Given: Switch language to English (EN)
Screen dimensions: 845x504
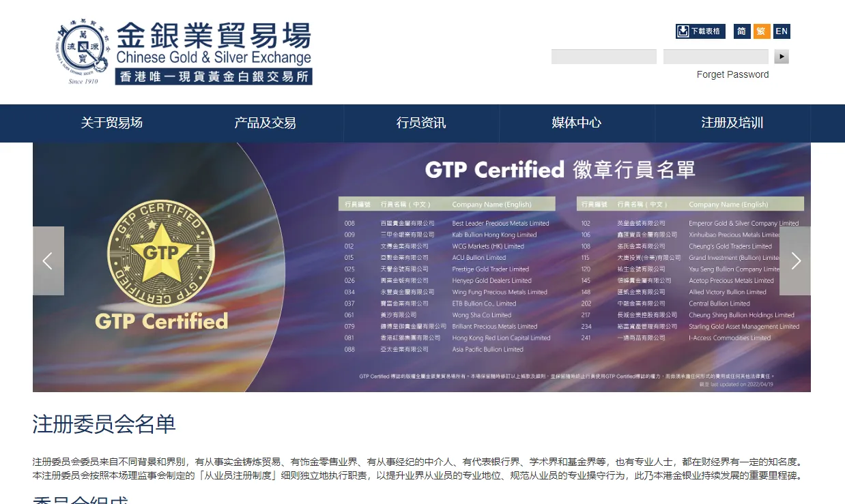Looking at the screenshot, I should pyautogui.click(x=782, y=31).
